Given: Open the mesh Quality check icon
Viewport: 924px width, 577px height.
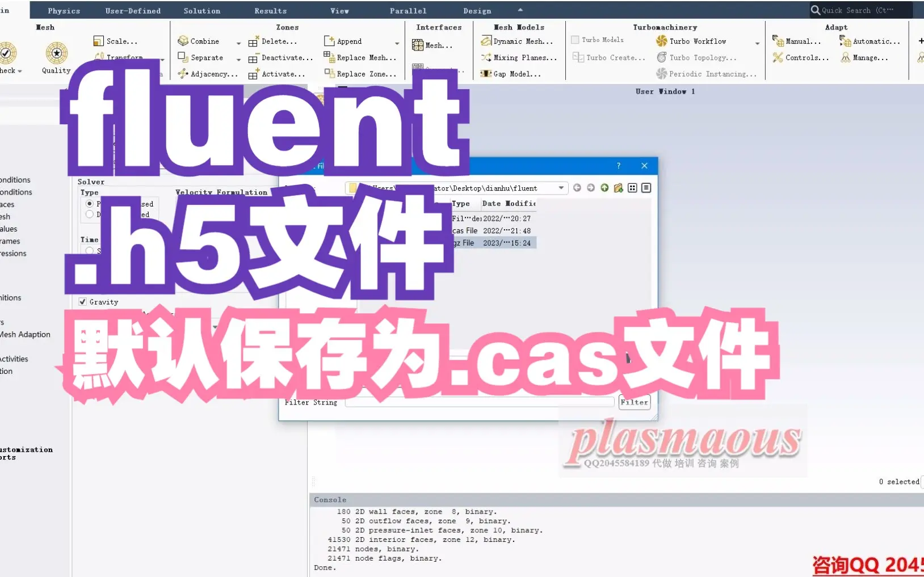Looking at the screenshot, I should click(56, 53).
